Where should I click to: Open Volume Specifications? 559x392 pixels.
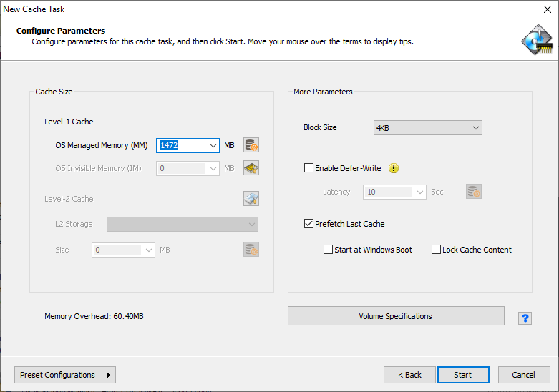point(396,316)
